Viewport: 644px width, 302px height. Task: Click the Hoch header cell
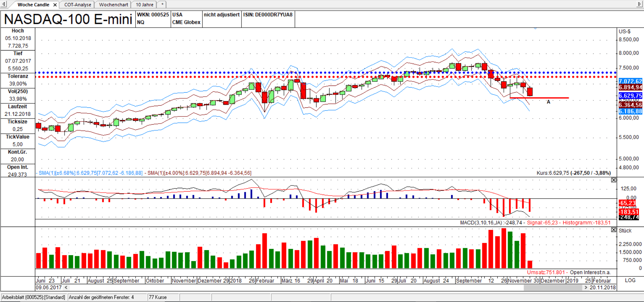point(18,31)
